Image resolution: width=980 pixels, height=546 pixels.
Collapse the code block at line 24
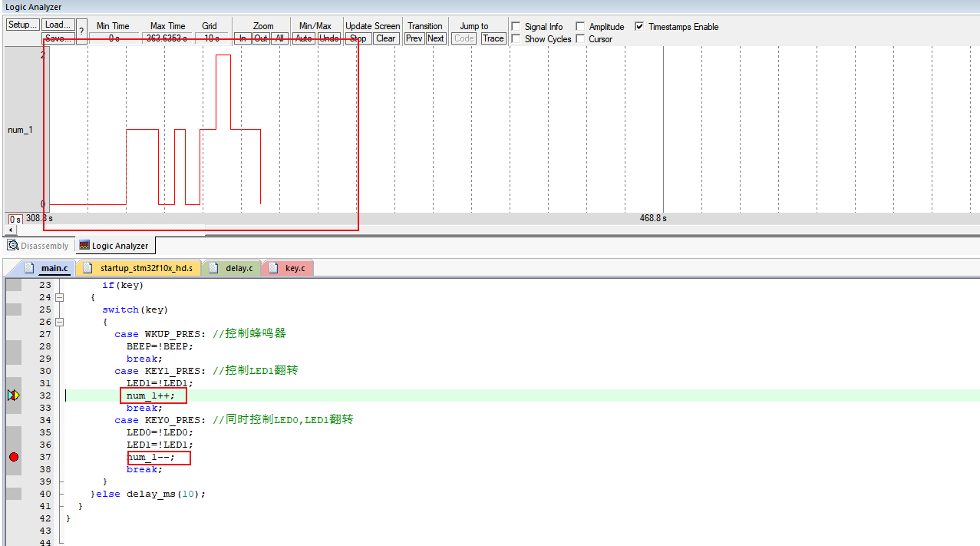coord(60,297)
